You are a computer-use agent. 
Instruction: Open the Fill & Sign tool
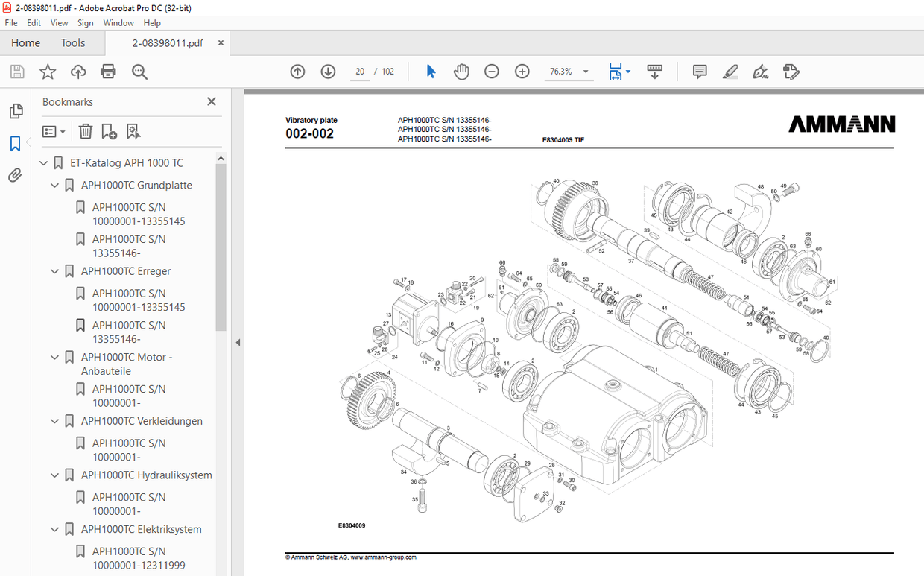tap(760, 71)
